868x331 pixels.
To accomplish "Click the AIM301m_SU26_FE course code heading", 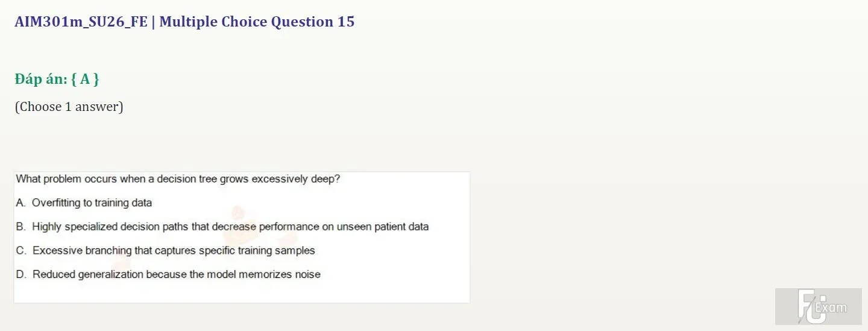I will tap(81, 22).
